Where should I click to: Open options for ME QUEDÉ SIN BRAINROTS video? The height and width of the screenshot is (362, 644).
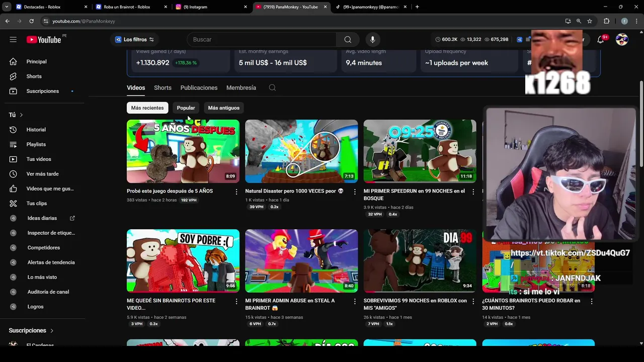(236, 301)
